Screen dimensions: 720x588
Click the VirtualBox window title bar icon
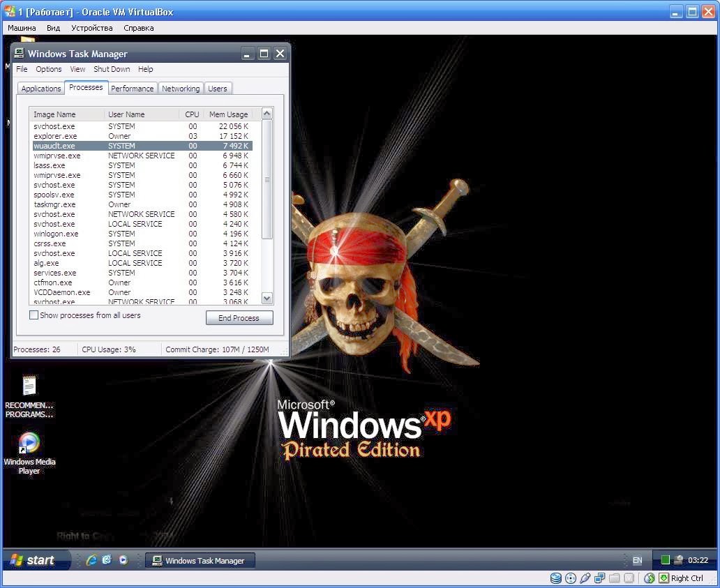9,11
